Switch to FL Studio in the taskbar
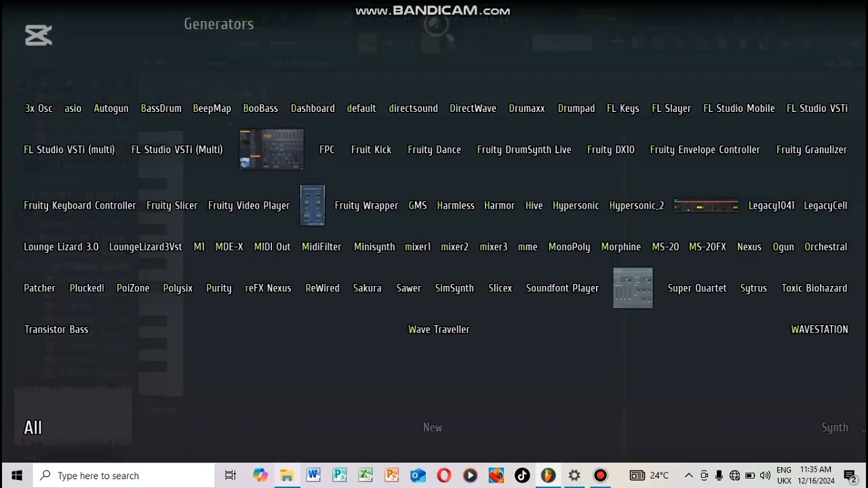Viewport: 868px width, 488px height. click(548, 475)
